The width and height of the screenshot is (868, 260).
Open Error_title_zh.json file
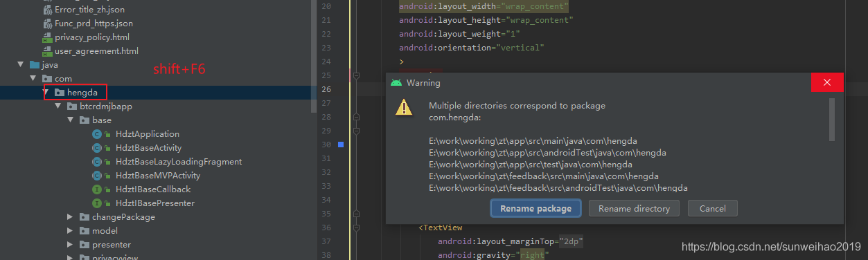pos(89,10)
